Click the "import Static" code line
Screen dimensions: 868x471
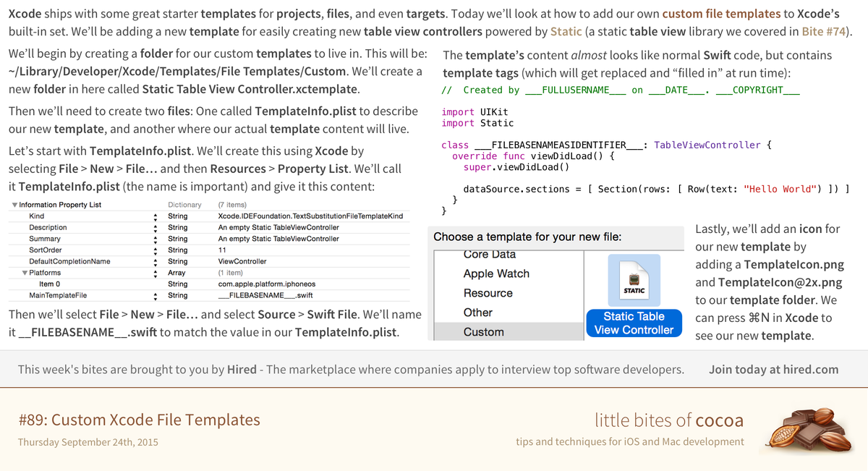(477, 123)
